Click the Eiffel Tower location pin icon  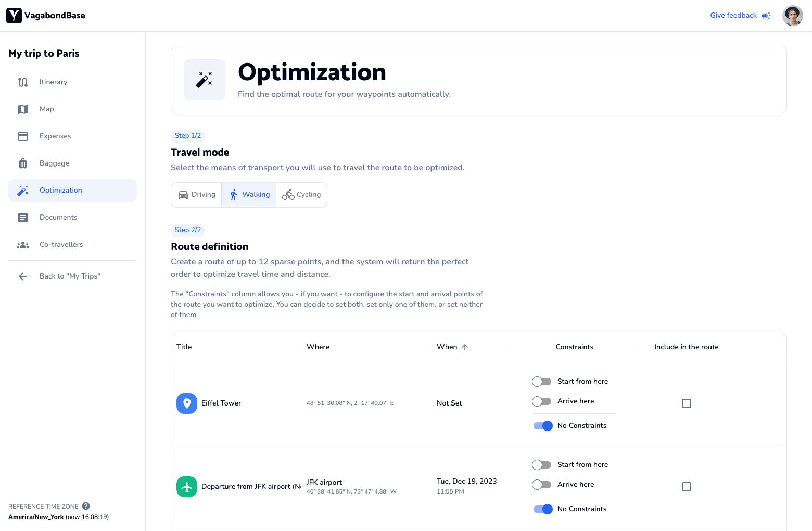187,403
